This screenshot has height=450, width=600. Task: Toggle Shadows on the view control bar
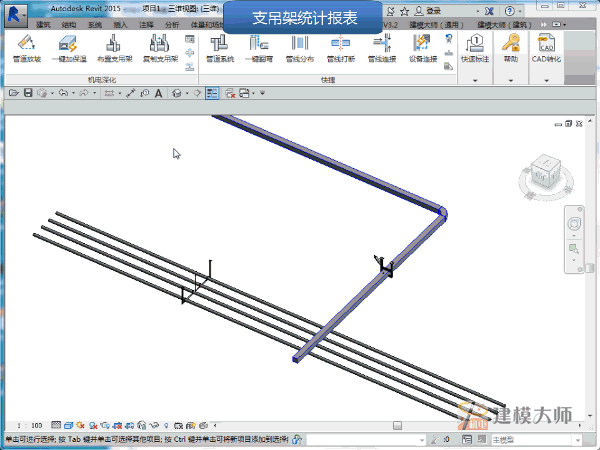[93, 425]
